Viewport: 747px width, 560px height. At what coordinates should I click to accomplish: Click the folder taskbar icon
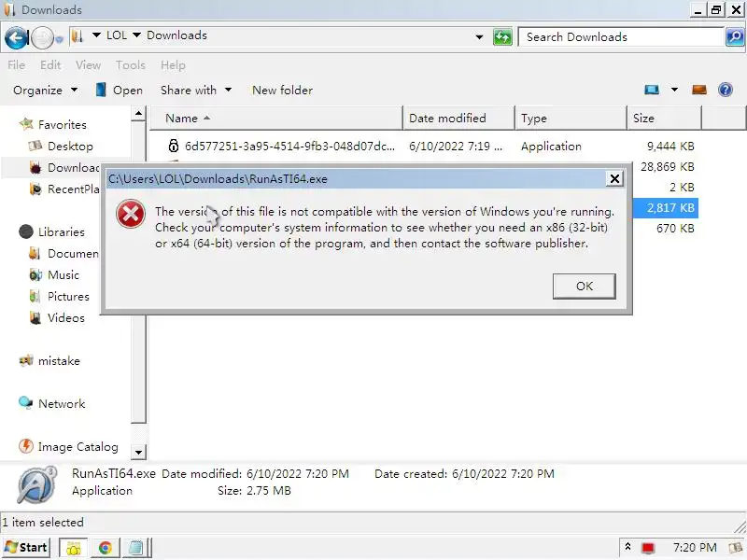coord(73,548)
